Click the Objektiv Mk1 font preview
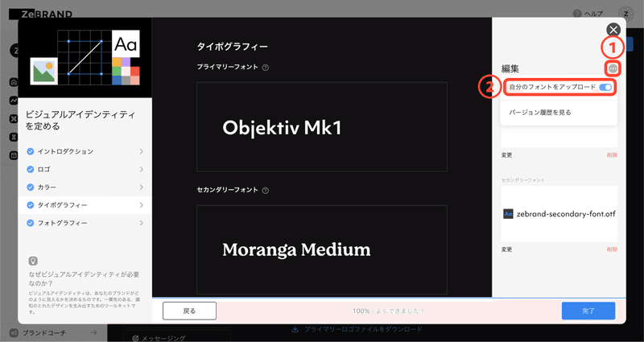Image resolution: width=644 pixels, height=342 pixels. [322, 126]
